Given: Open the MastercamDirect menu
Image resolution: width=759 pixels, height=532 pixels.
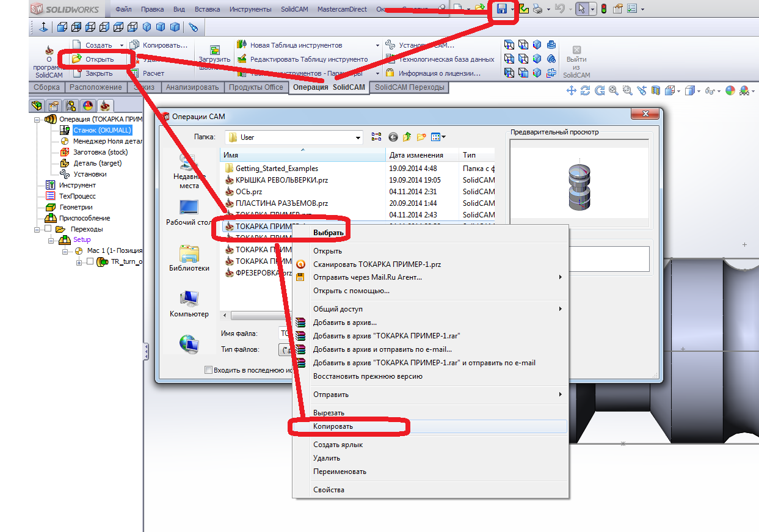Looking at the screenshot, I should 342,9.
